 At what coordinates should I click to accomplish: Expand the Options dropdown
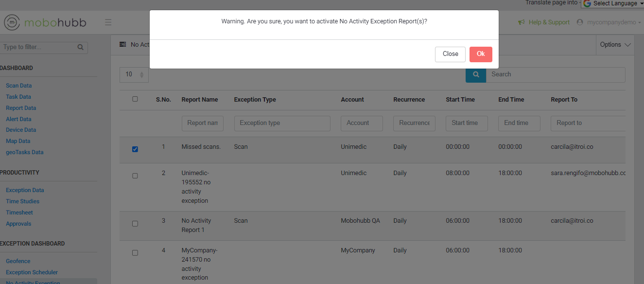coord(615,45)
